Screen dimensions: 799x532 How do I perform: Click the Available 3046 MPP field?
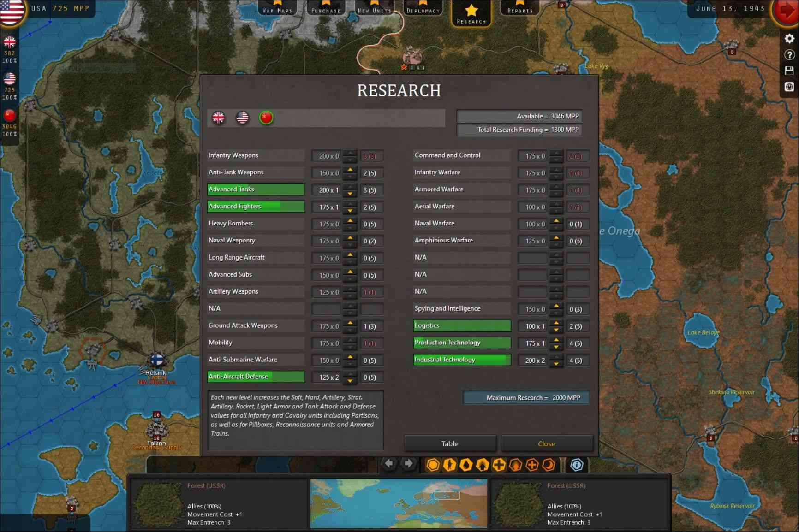pyautogui.click(x=519, y=116)
